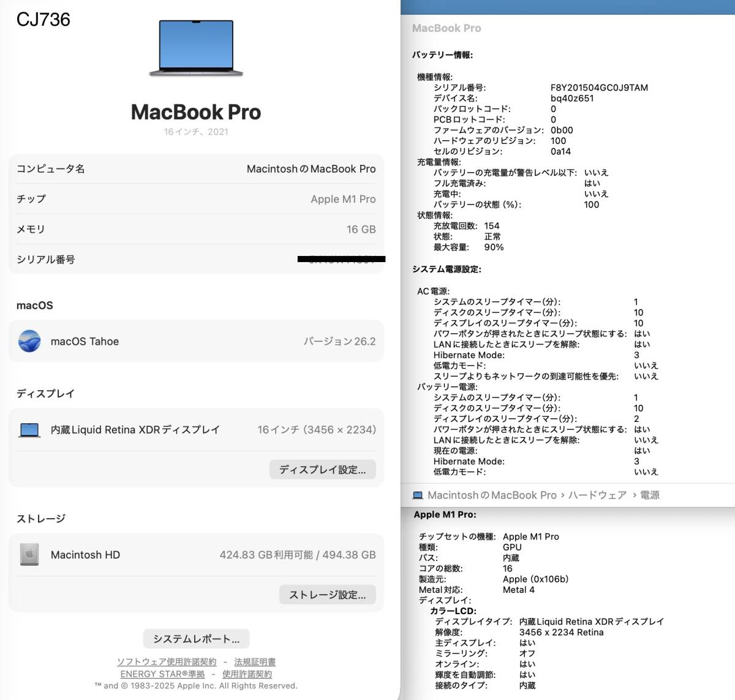
Task: Open 使用許諾契約 link at bottom
Action: pos(247,674)
